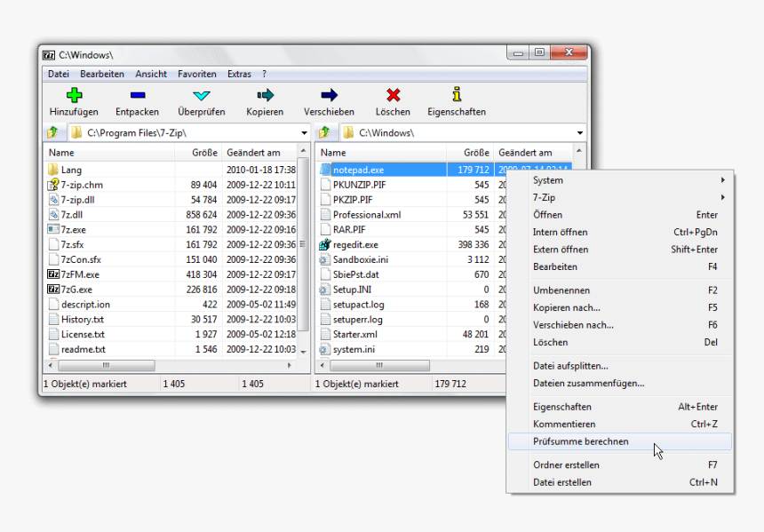Choose Datei aufsplitten... in the context menu

click(x=620, y=366)
